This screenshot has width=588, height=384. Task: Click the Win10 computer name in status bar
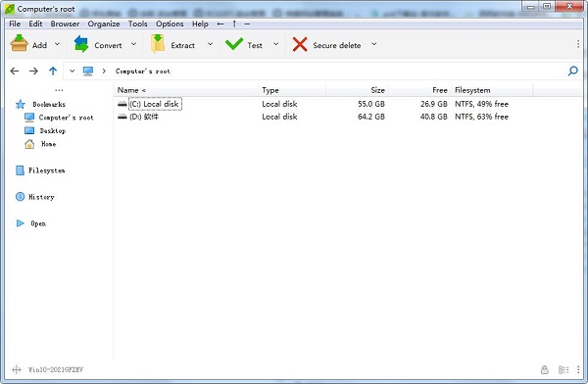tap(56, 369)
